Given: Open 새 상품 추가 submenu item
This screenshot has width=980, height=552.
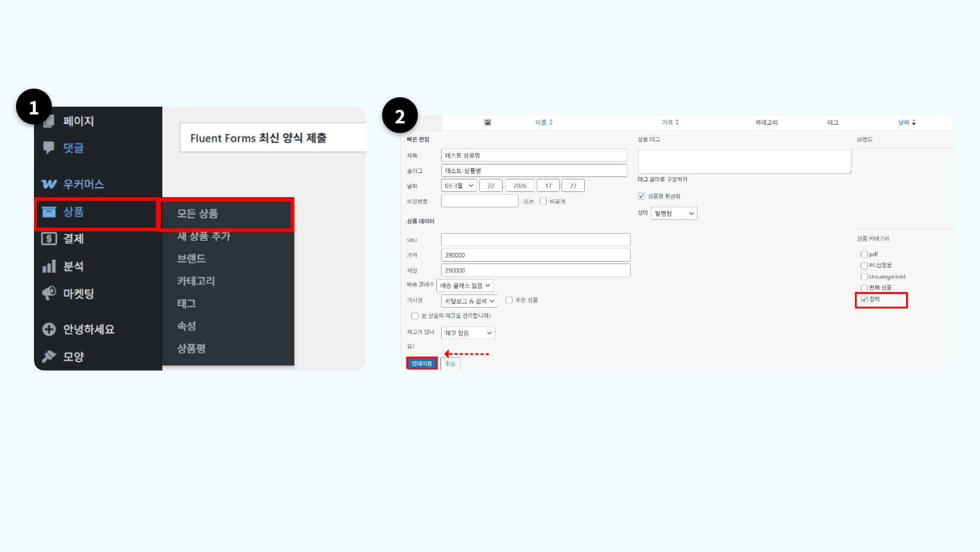Looking at the screenshot, I should [x=203, y=236].
